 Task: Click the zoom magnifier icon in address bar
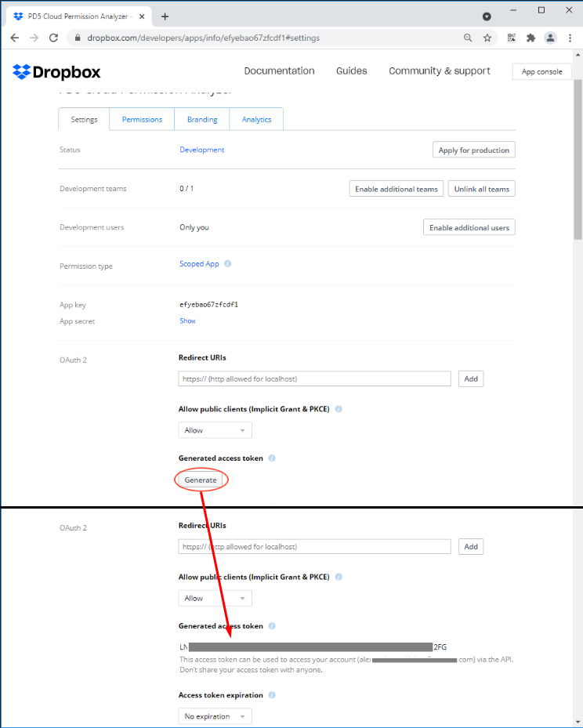(x=468, y=38)
